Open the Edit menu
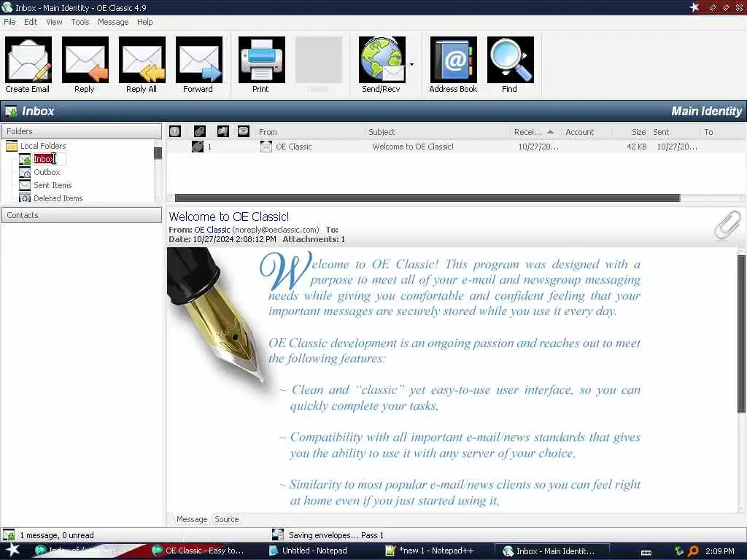 (x=31, y=22)
